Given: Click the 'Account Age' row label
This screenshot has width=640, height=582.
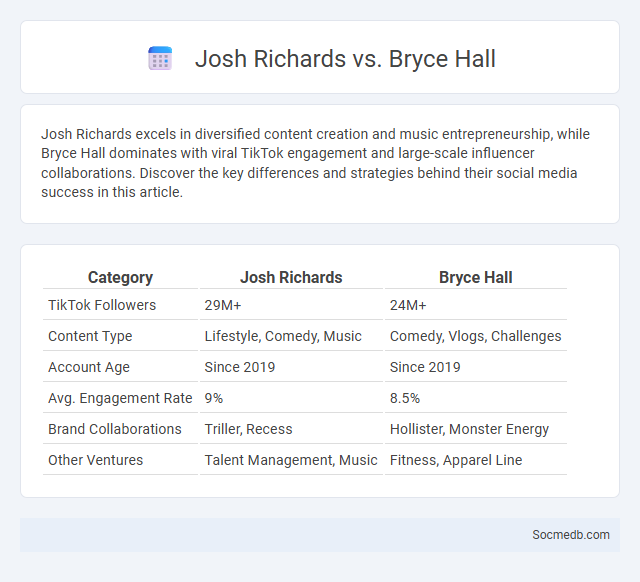Looking at the screenshot, I should tap(89, 367).
